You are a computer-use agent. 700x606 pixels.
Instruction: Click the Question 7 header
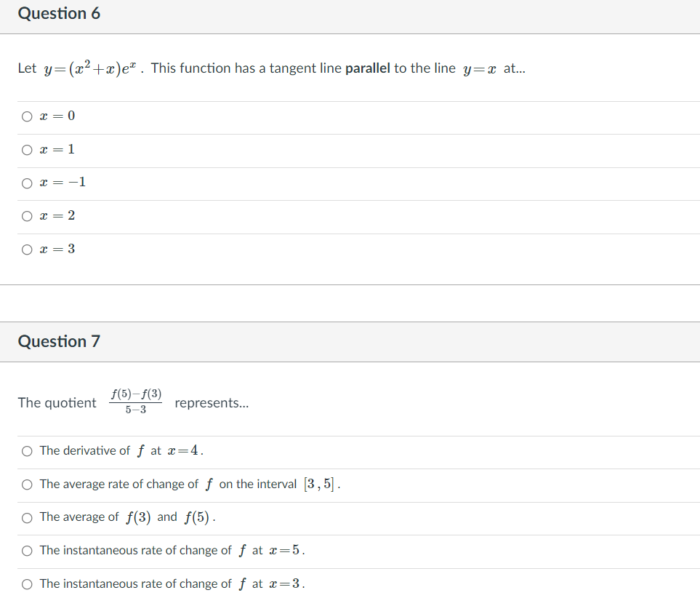coord(59,340)
